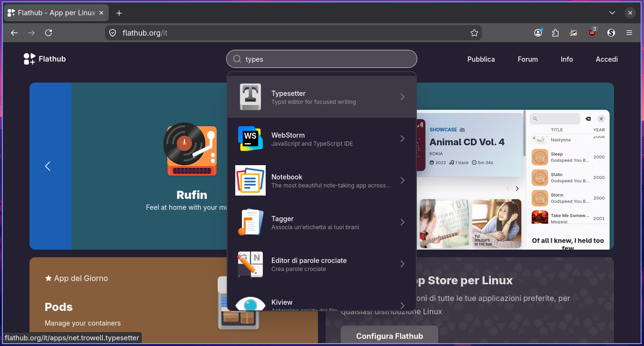Click the chevron beside Tagger result
Viewport: 644px width, 346px height.
coord(403,222)
